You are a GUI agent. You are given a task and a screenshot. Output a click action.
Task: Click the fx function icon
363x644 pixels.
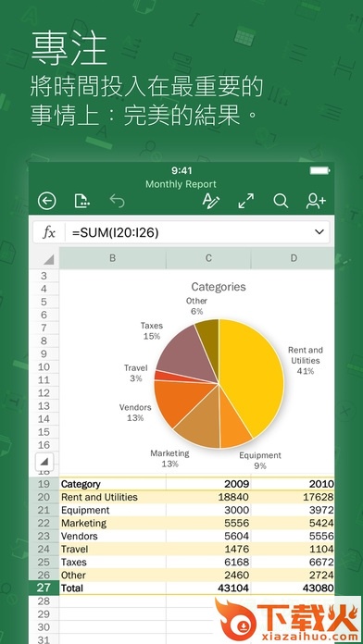pos(49,232)
